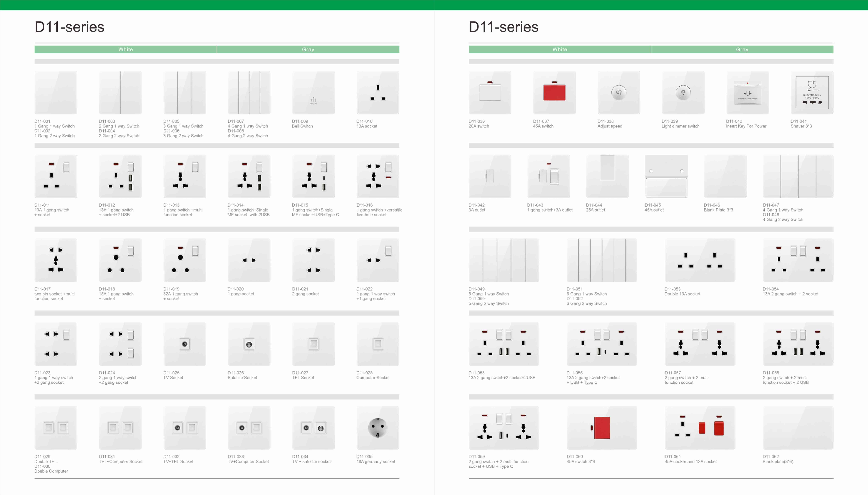Click the 'Bell Switch' label text
Image resolution: width=868 pixels, height=495 pixels.
[302, 126]
